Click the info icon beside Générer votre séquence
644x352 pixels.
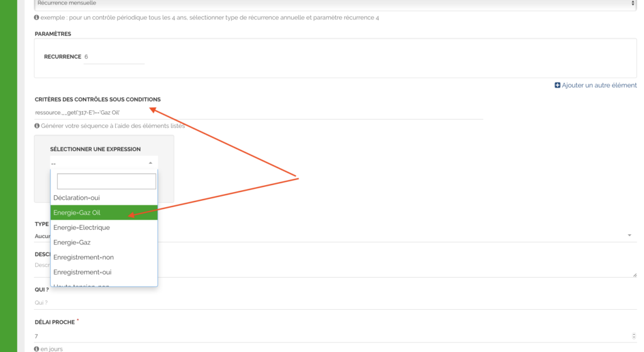click(x=37, y=126)
